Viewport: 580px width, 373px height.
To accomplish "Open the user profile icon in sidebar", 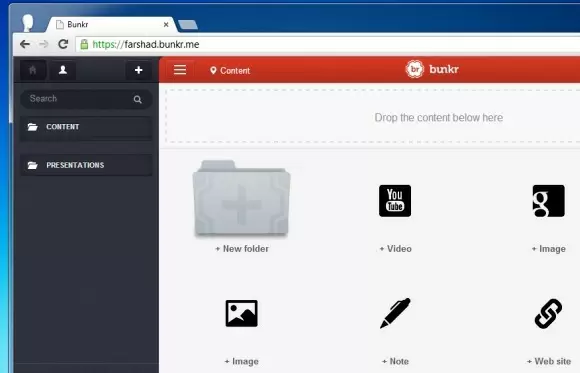I will [63, 70].
